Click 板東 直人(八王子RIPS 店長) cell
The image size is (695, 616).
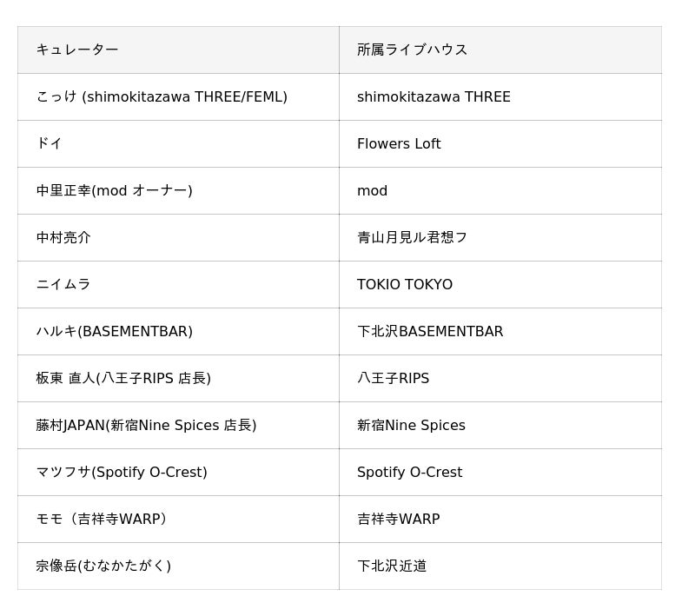point(178,379)
